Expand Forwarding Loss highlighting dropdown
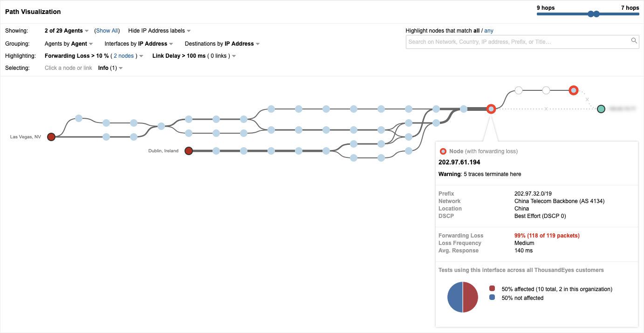Viewport: 644px width, 333px height. click(x=94, y=56)
